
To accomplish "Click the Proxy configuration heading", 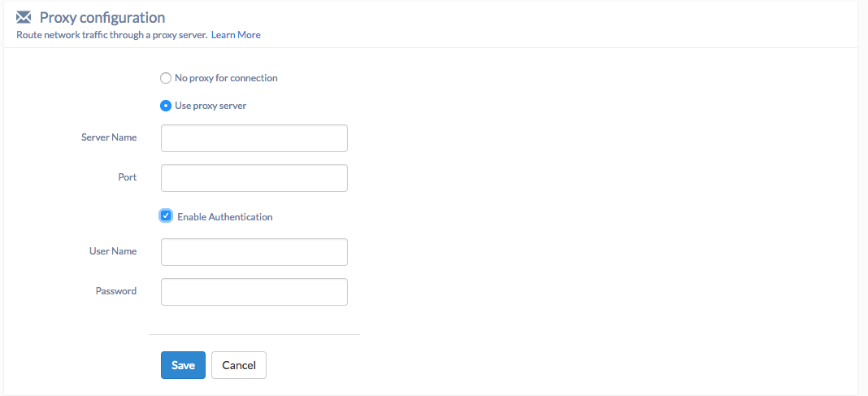I will [x=102, y=17].
